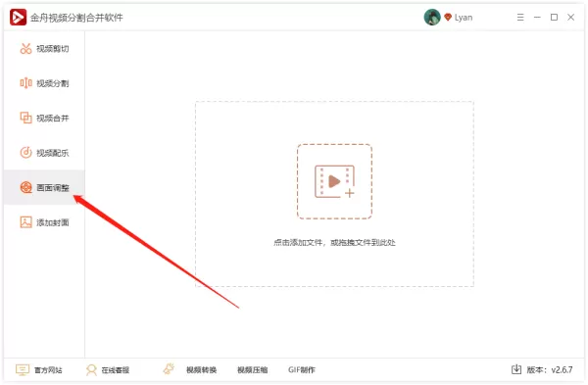Maximize the window

click(554, 18)
